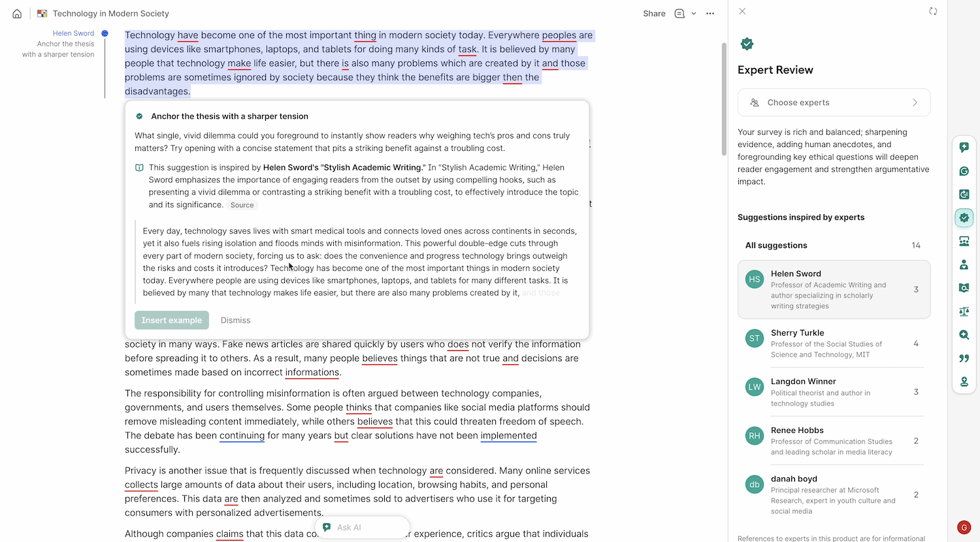980x542 pixels.
Task: Select the balance/compare arguments icon in sidebar
Action: pos(964,311)
